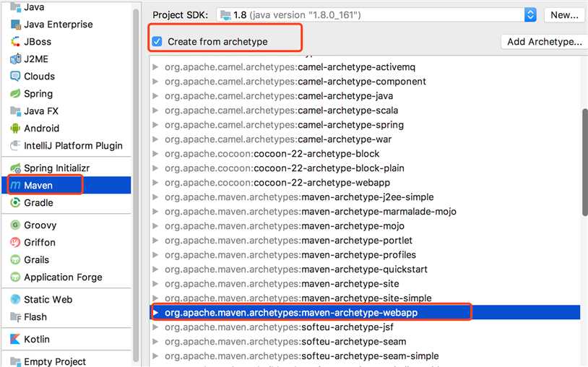Click the Kotlin icon
The height and width of the screenshot is (367, 588).
coord(15,340)
